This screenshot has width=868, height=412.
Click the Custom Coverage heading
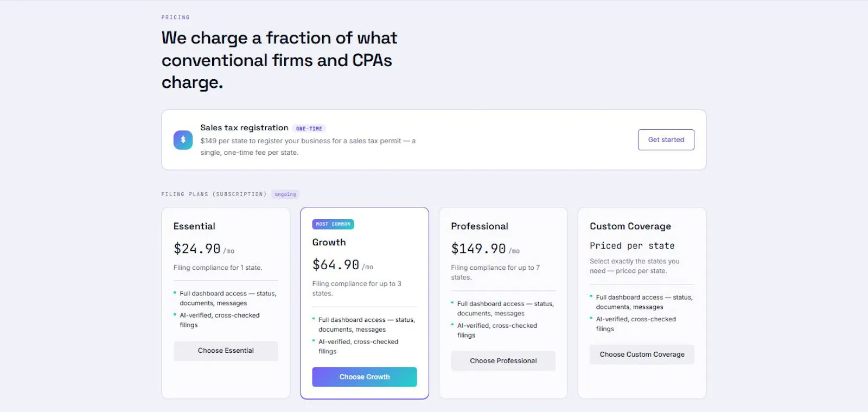click(x=630, y=226)
